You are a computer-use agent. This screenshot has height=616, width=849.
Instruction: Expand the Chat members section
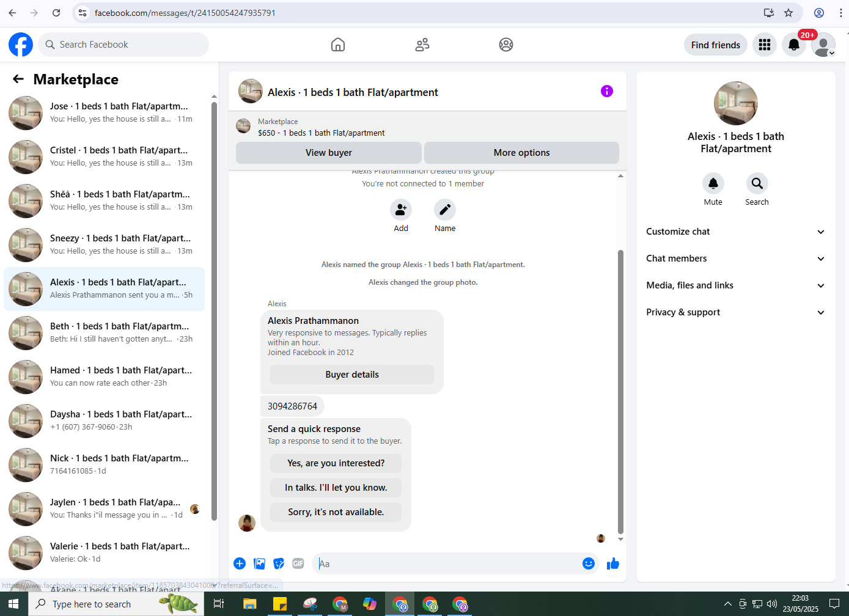(736, 258)
